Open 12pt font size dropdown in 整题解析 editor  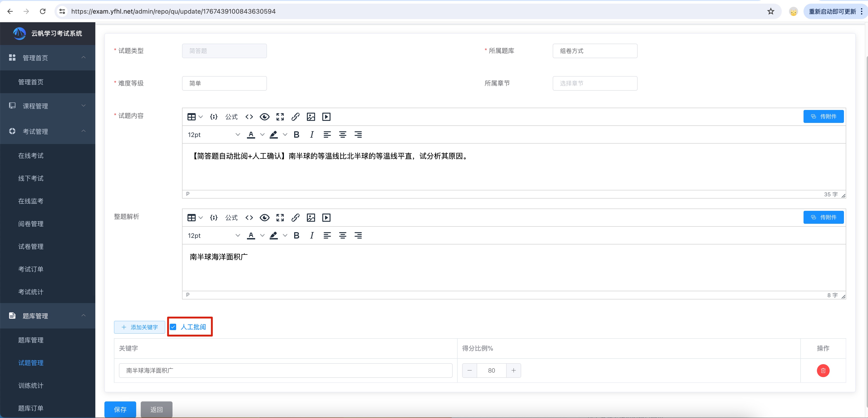tap(214, 236)
